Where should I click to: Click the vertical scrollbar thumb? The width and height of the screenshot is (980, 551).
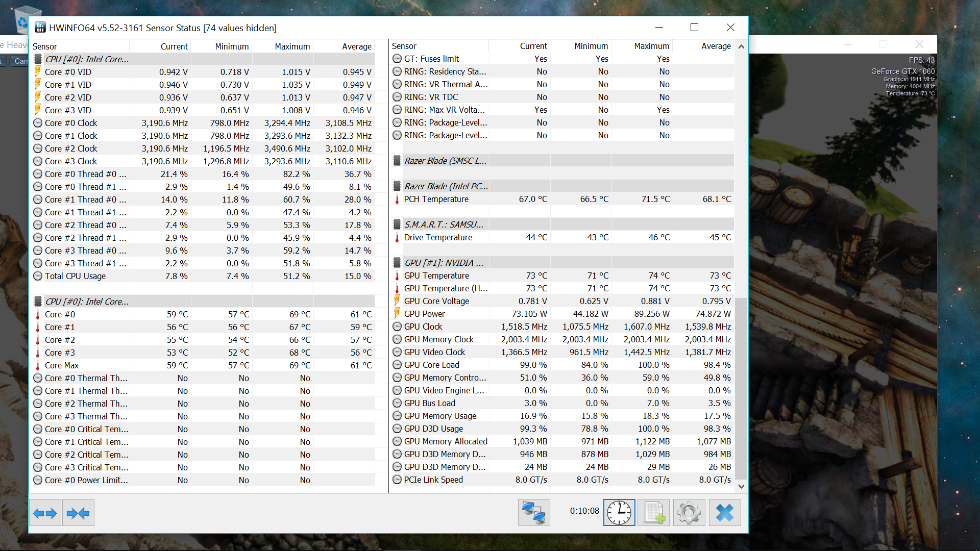[x=742, y=388]
